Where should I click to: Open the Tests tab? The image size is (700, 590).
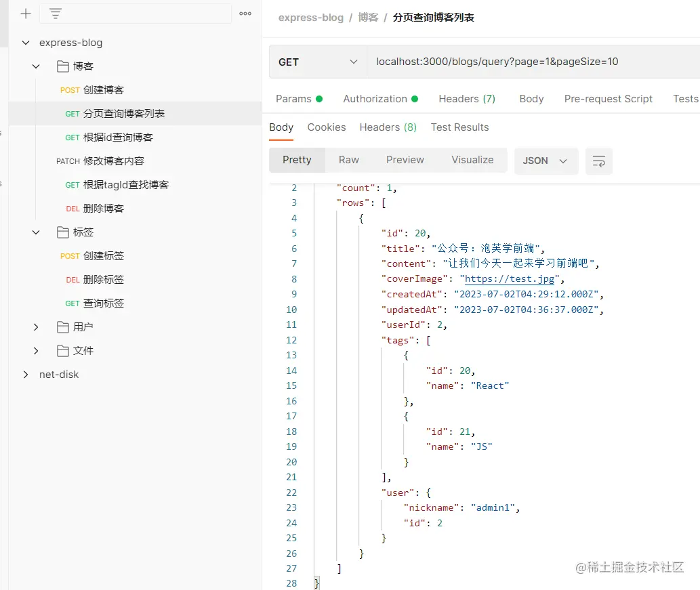(685, 99)
